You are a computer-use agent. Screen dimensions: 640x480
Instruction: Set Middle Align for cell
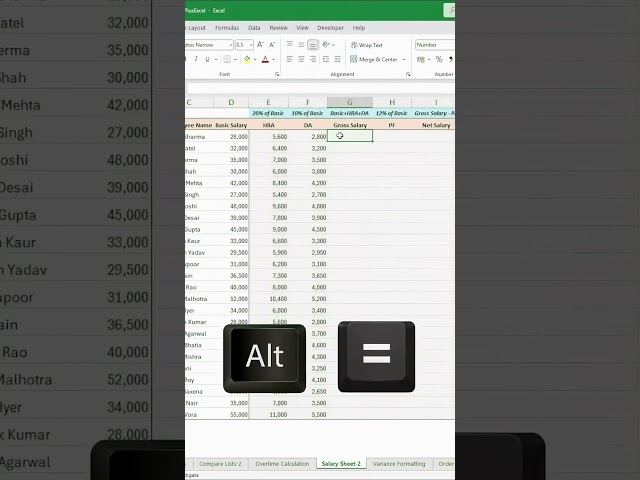301,44
